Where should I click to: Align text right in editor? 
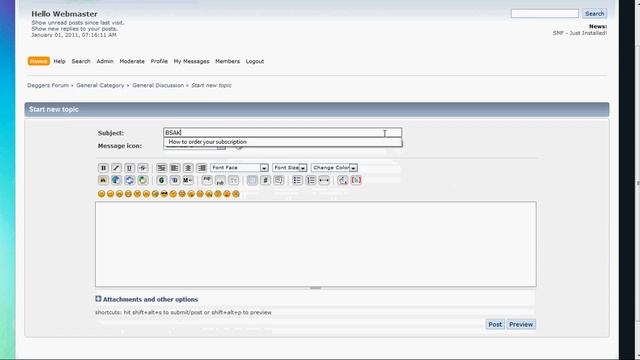pyautogui.click(x=201, y=168)
